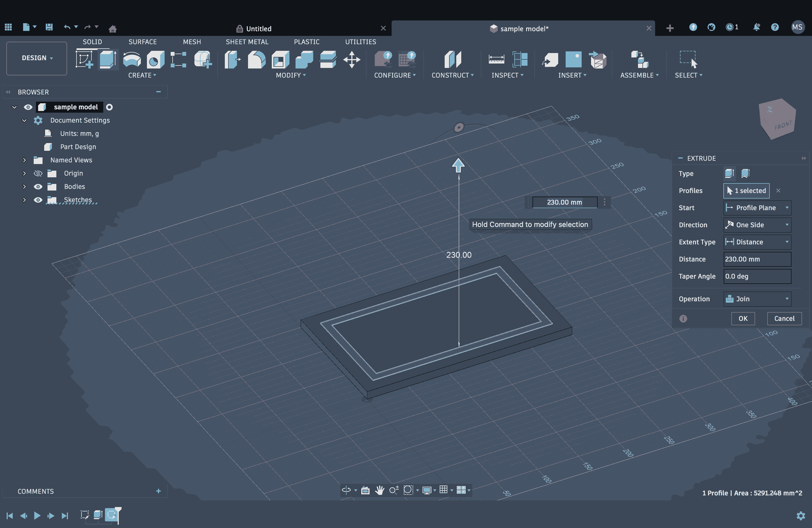Click OK in the Extrude dialog

pos(742,318)
